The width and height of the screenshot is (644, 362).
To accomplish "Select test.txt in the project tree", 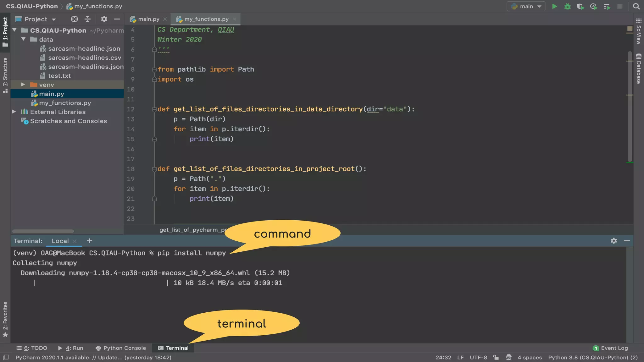I will (55, 76).
